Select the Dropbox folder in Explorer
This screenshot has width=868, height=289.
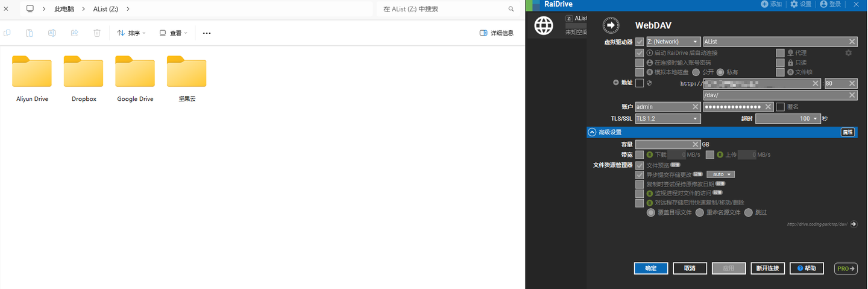(84, 78)
